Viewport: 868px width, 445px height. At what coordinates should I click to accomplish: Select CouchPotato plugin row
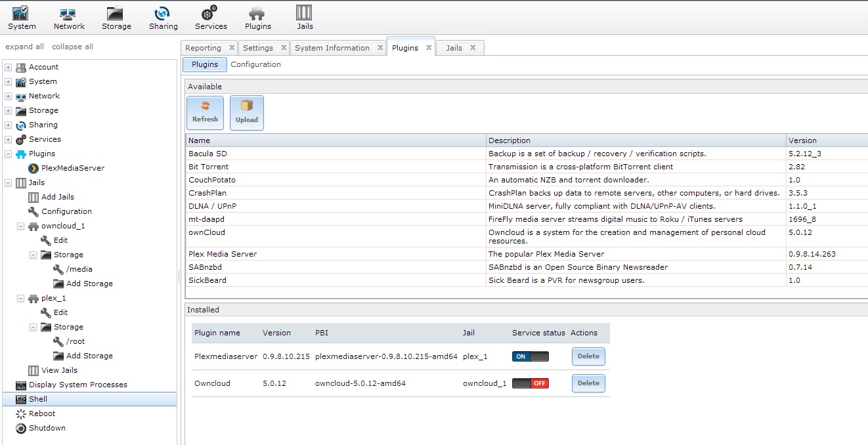pos(527,180)
